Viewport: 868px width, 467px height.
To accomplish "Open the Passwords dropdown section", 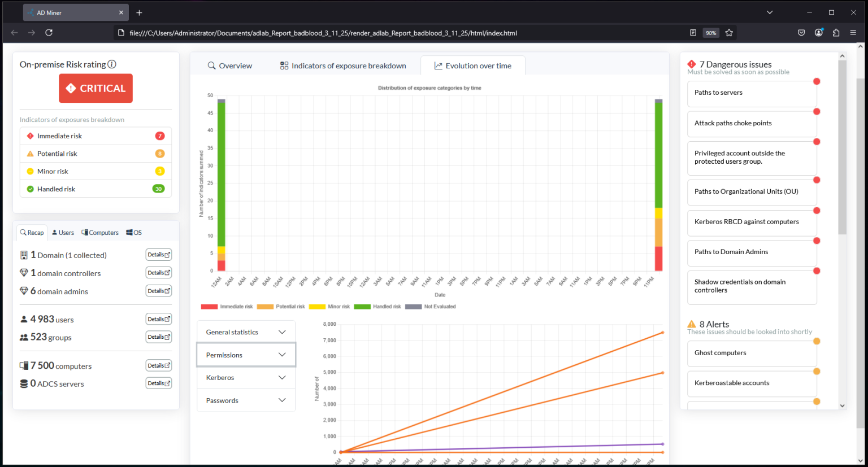I will click(x=246, y=400).
